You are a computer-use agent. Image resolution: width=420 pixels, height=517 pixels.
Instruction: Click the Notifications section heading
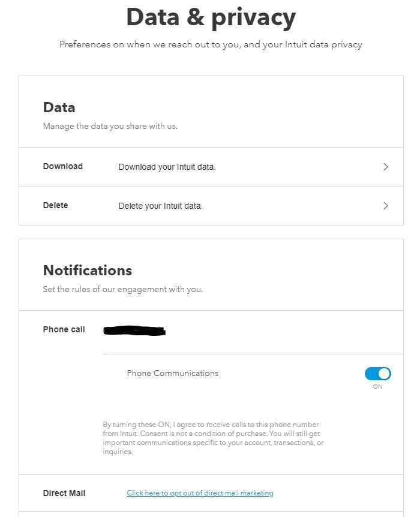(x=87, y=270)
